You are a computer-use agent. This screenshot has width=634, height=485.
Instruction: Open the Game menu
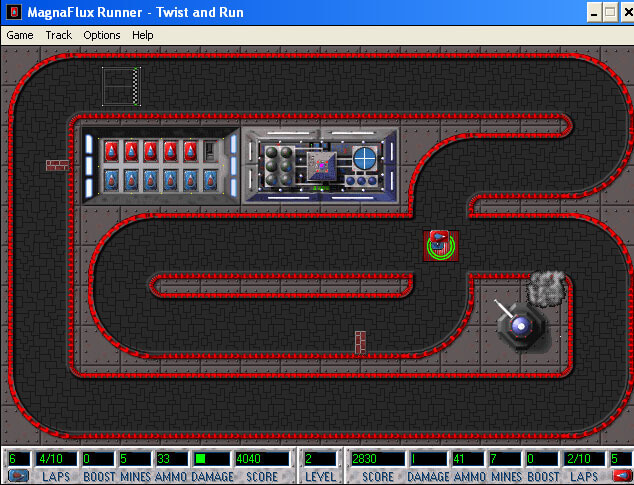19,35
